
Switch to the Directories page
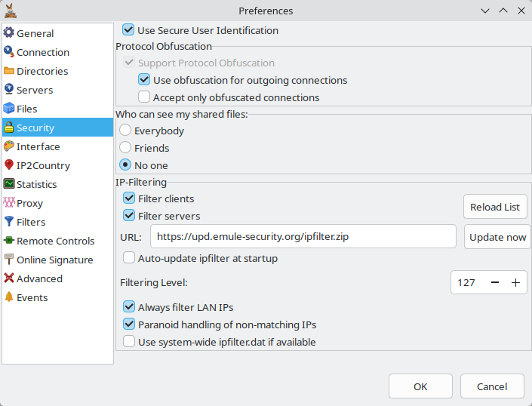(x=57, y=71)
